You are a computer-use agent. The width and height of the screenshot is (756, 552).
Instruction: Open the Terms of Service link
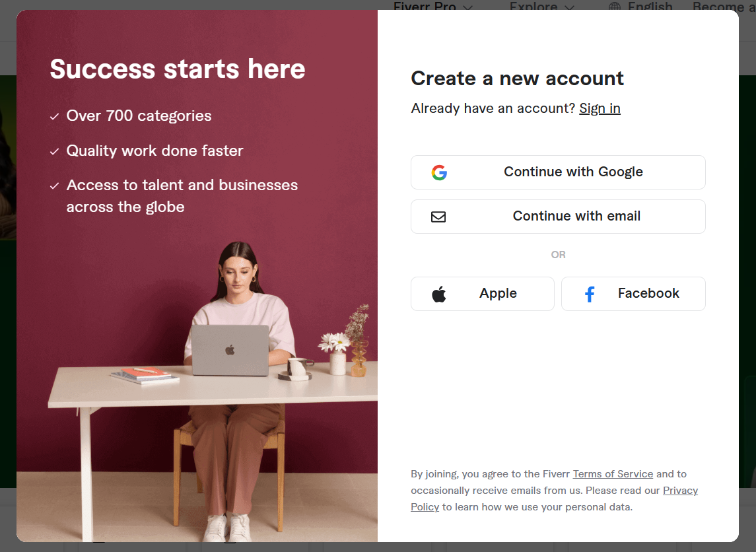point(613,474)
